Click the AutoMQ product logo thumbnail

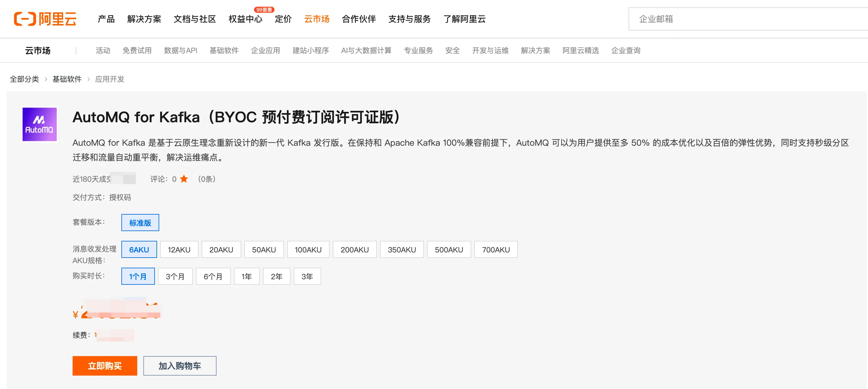[x=39, y=124]
